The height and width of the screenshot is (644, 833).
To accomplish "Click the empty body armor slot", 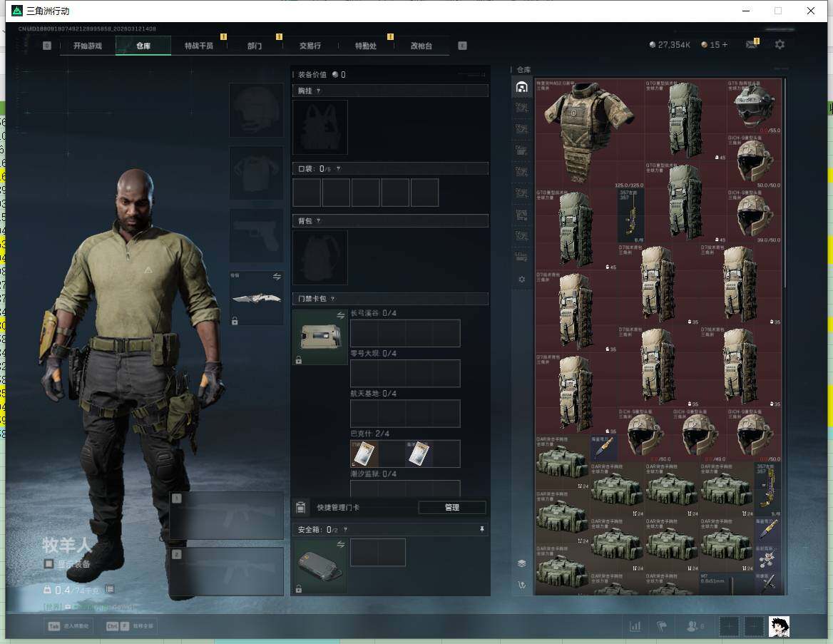I will (256, 173).
